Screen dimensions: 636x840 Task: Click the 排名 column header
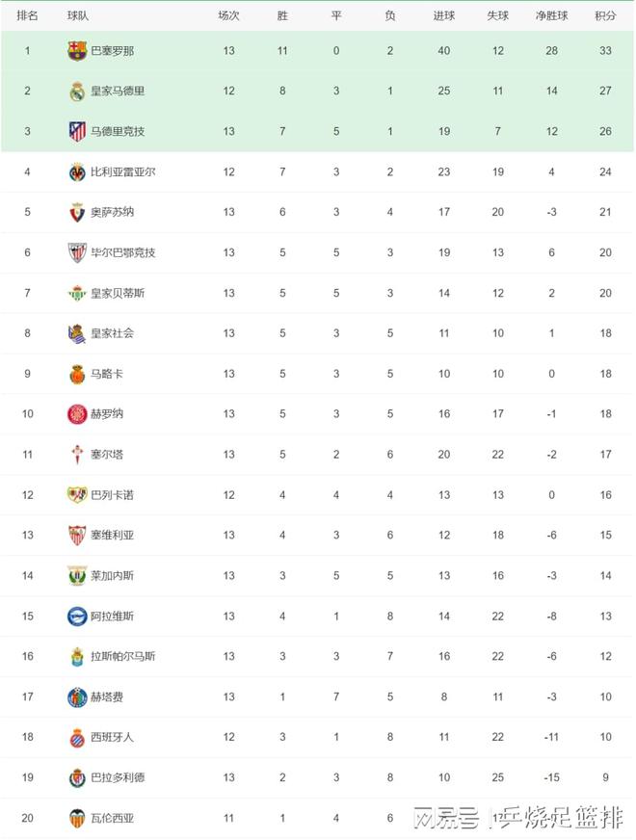click(x=28, y=15)
